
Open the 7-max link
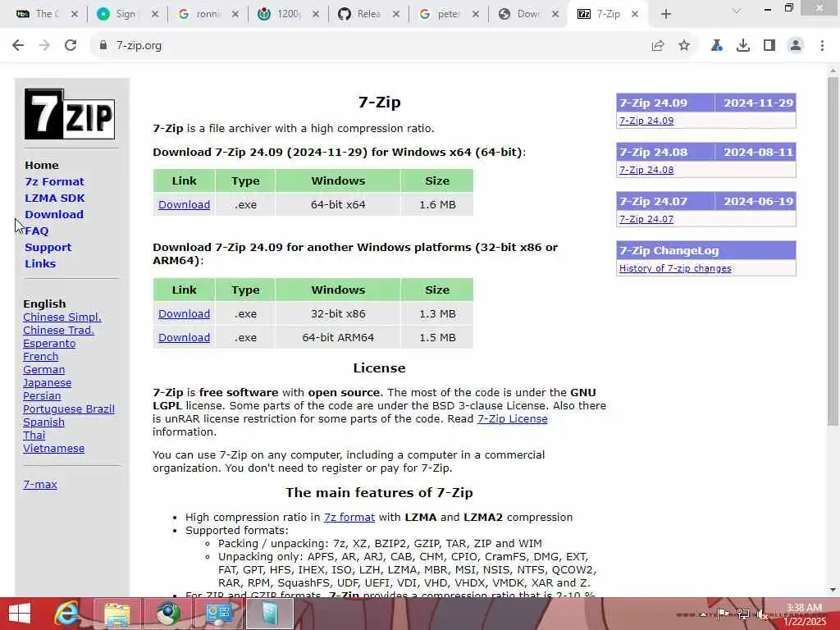tap(40, 484)
